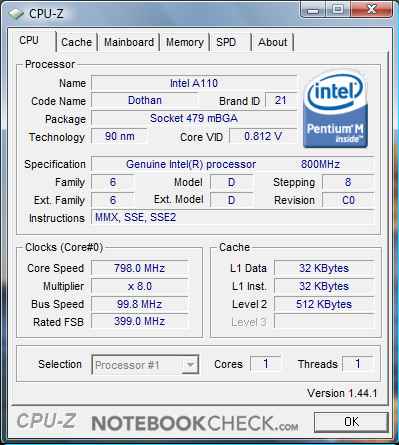Open the About tab
Image resolution: width=399 pixels, height=445 pixels.
click(x=273, y=42)
